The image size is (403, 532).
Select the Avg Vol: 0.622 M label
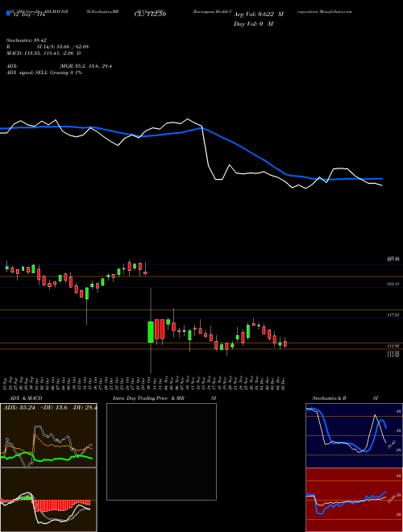pyautogui.click(x=259, y=15)
